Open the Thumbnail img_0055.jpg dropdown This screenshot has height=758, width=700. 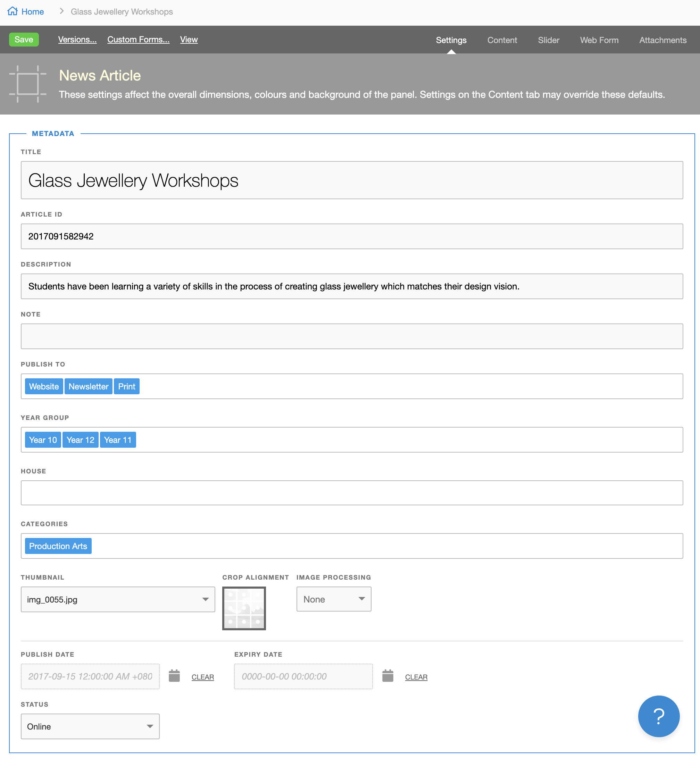pyautogui.click(x=118, y=599)
